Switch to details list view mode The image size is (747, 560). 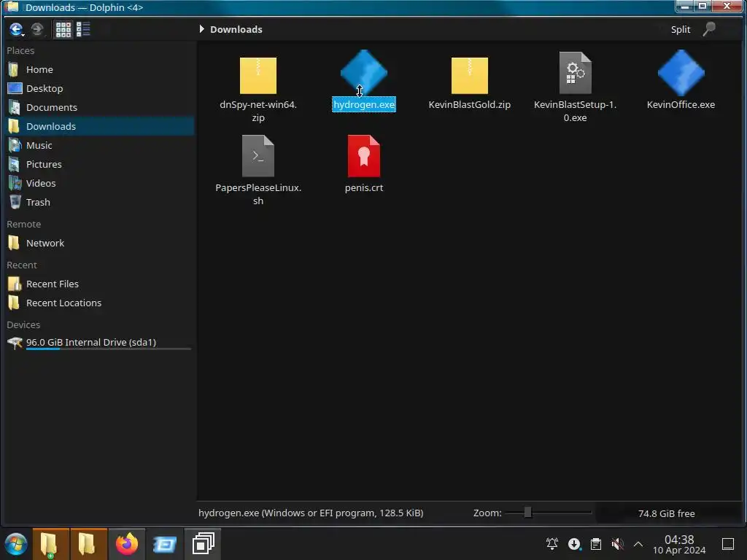(x=83, y=29)
